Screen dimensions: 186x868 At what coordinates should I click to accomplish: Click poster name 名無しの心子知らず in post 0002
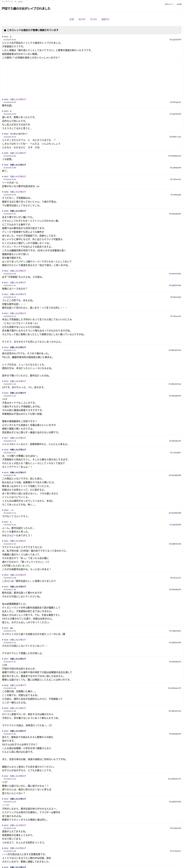point(18,99)
